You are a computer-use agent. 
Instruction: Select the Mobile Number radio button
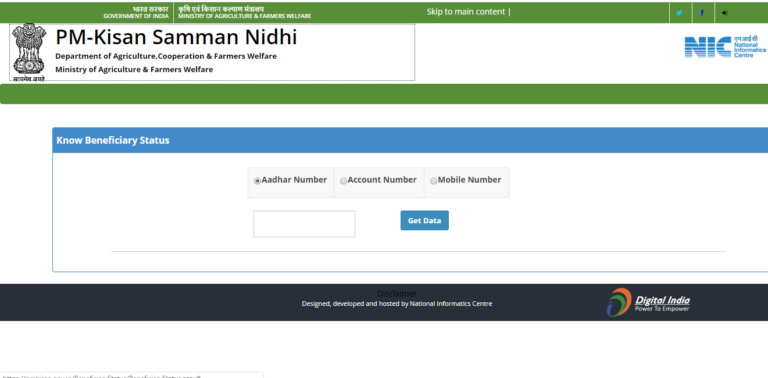coord(433,181)
